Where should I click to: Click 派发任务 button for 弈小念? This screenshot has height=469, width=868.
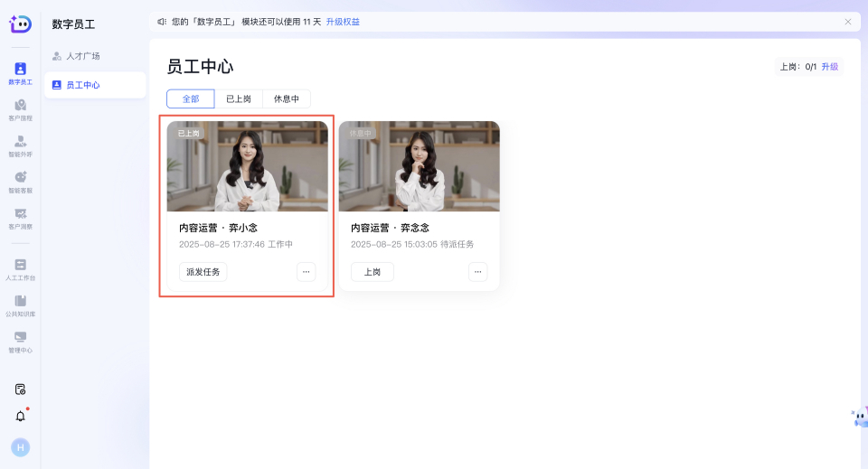203,272
